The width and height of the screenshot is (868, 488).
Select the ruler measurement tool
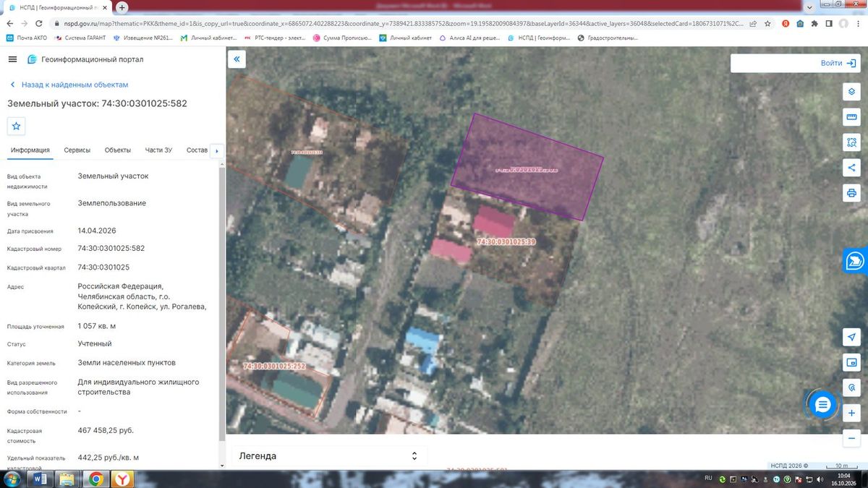(851, 117)
